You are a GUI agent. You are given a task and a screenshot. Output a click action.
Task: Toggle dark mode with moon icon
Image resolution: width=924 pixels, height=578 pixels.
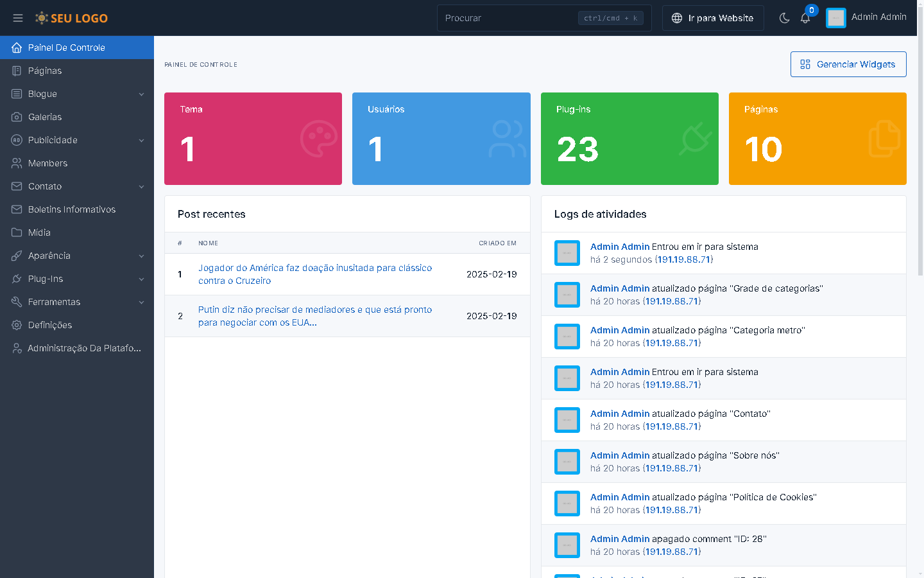point(784,18)
